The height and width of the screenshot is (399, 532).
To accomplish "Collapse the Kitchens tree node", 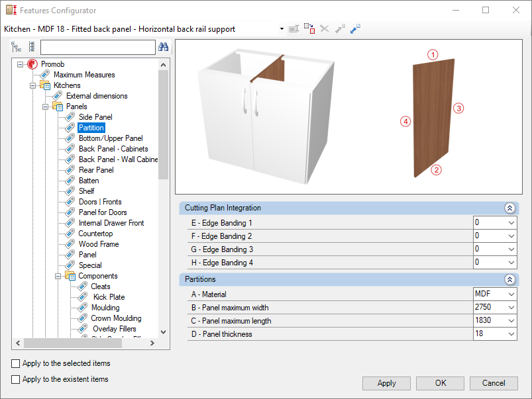I will pyautogui.click(x=33, y=85).
